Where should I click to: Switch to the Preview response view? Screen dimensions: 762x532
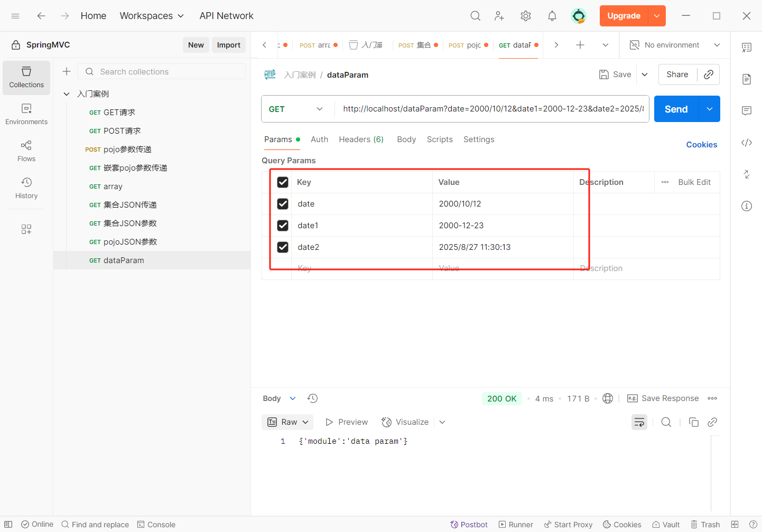point(347,422)
